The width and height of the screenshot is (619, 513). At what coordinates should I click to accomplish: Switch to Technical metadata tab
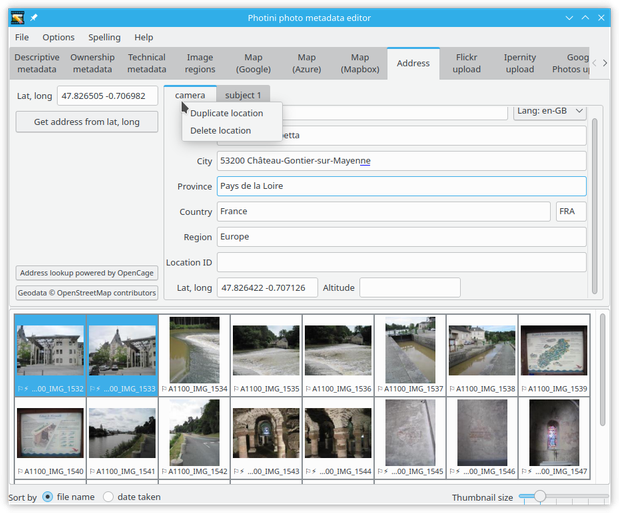[146, 63]
